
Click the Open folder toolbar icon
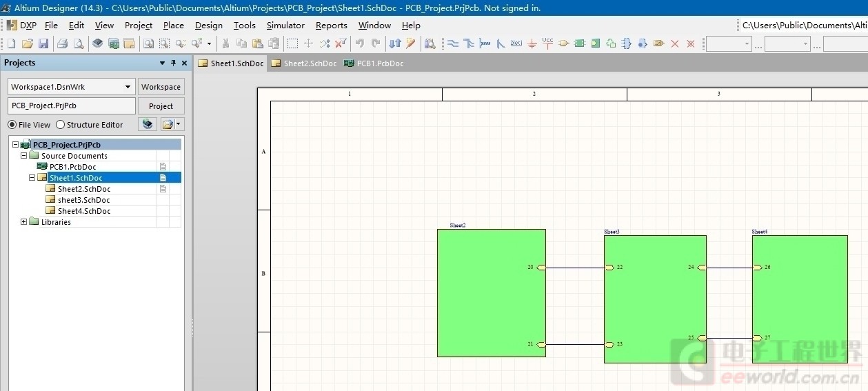coord(28,43)
